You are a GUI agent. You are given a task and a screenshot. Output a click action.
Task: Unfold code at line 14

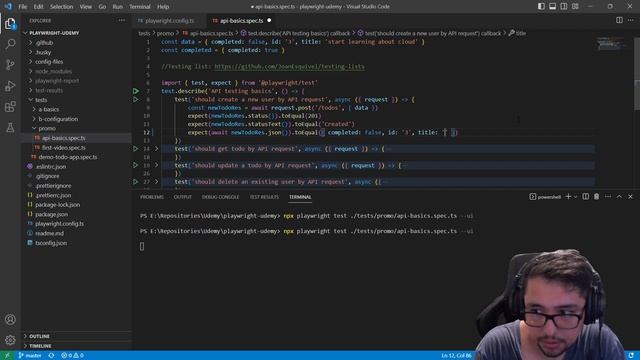[156, 149]
